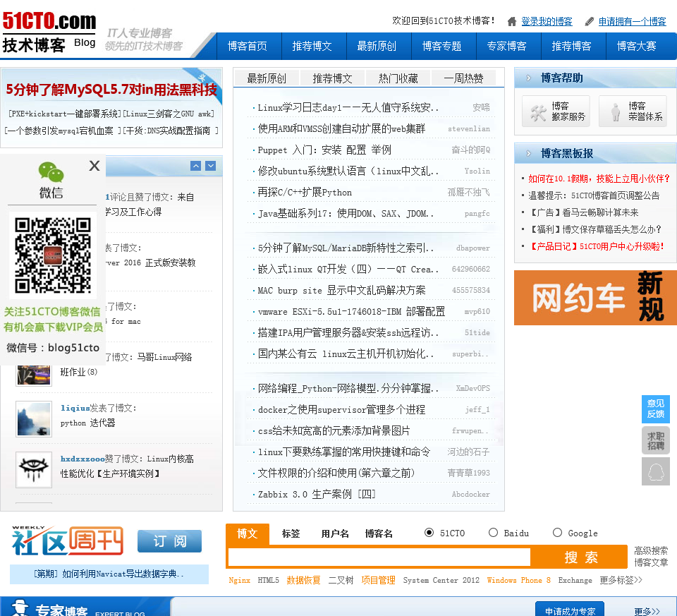Click the green WeChat logo icon
677x616 pixels.
pyautogui.click(x=51, y=172)
